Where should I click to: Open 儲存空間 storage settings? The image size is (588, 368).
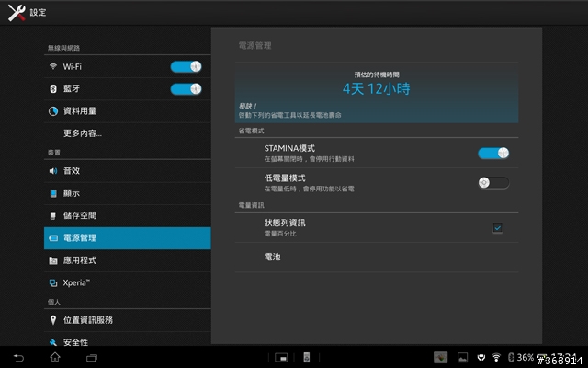(x=128, y=215)
